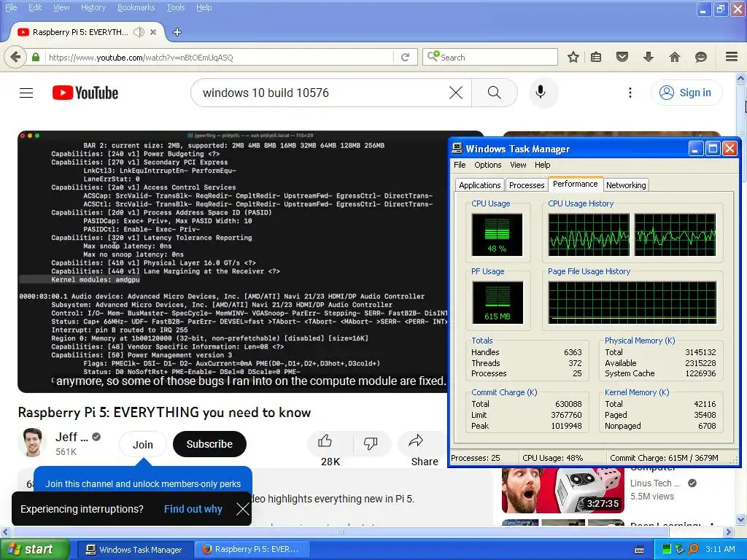Click the page scrollbar up arrow
Image resolution: width=747 pixels, height=560 pixels.
[741, 78]
